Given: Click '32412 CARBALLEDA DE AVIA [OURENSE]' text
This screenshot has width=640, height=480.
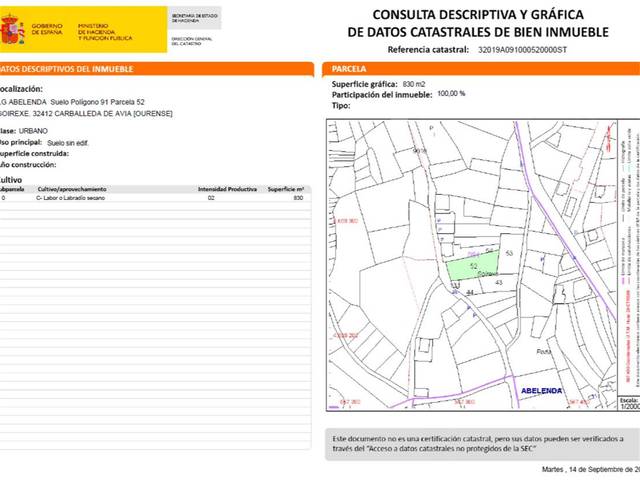Looking at the screenshot, I should [x=102, y=114].
